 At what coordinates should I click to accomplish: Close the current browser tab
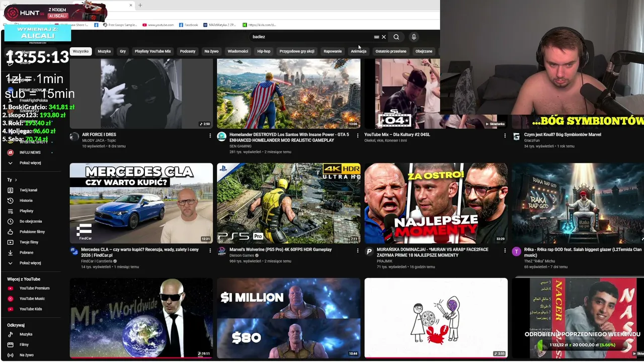(x=131, y=6)
